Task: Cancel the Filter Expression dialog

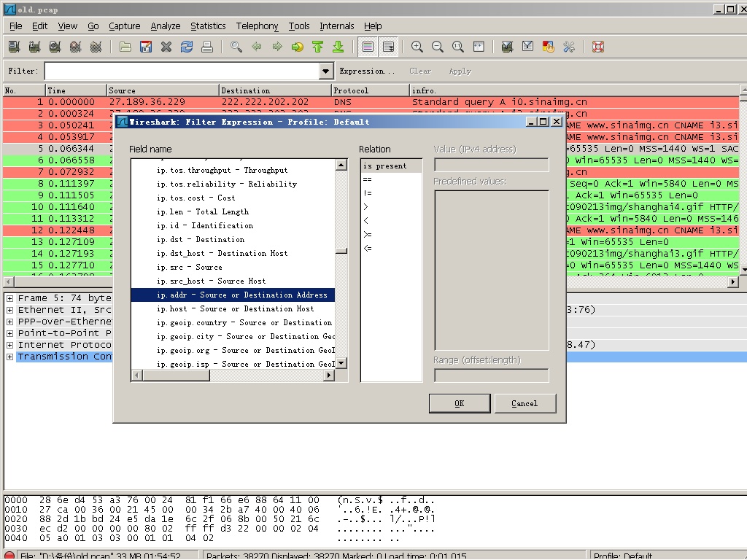Action: pyautogui.click(x=525, y=403)
